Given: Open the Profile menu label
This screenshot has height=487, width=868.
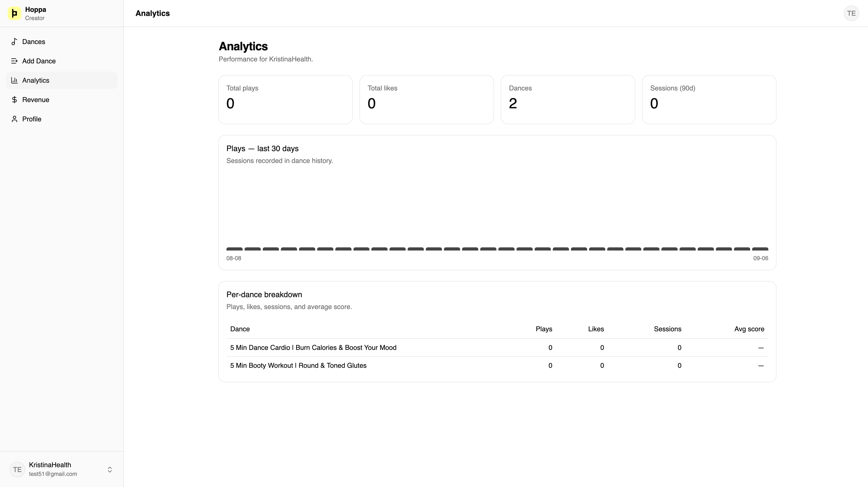Looking at the screenshot, I should click(32, 119).
